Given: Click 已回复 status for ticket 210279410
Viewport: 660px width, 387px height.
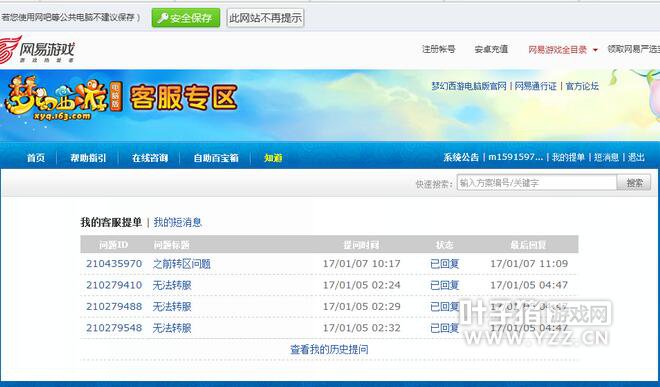Looking at the screenshot, I should [444, 285].
